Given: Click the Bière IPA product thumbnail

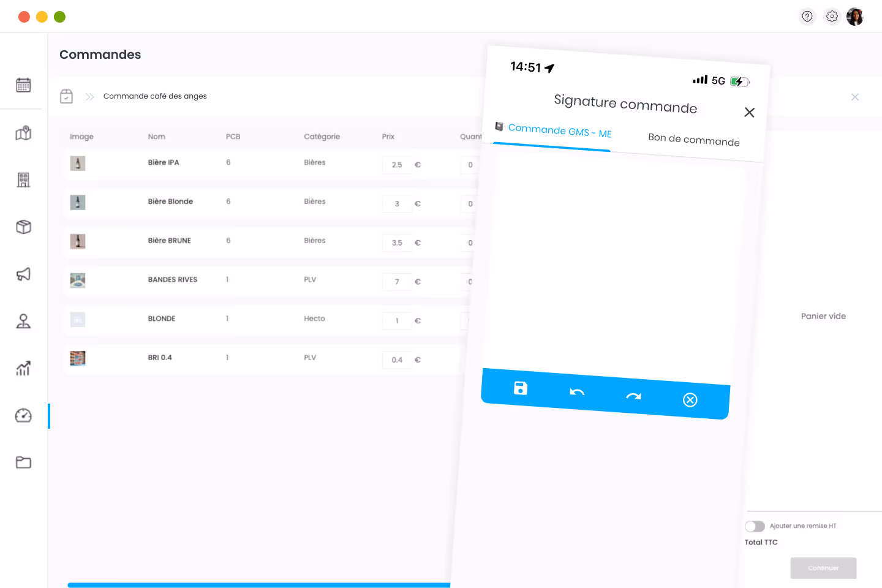Looking at the screenshot, I should click(78, 163).
